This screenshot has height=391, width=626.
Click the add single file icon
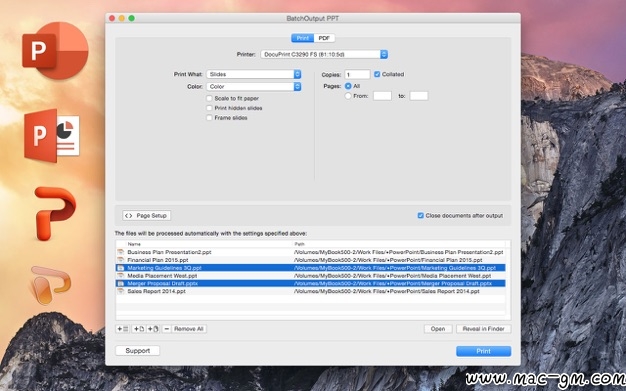[139, 329]
